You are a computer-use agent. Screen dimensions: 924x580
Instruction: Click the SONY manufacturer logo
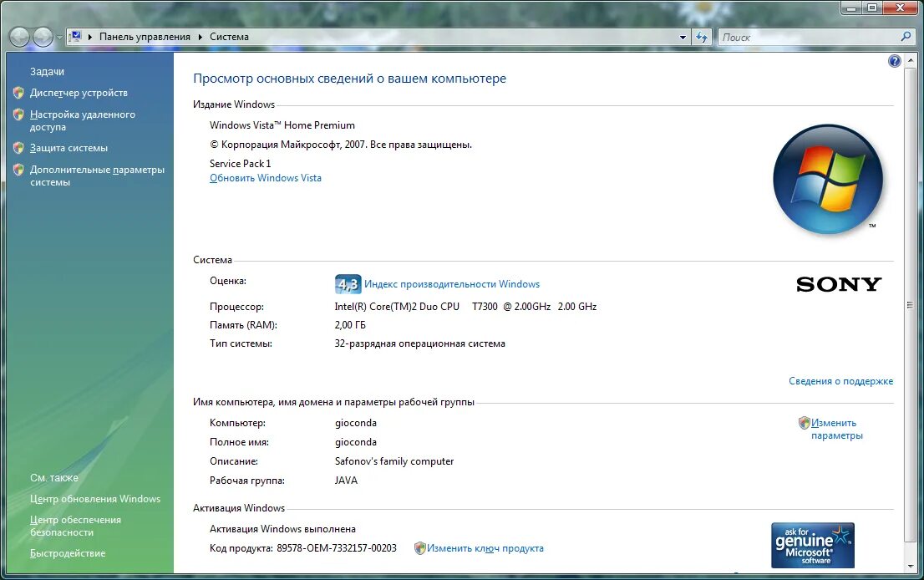pos(839,284)
